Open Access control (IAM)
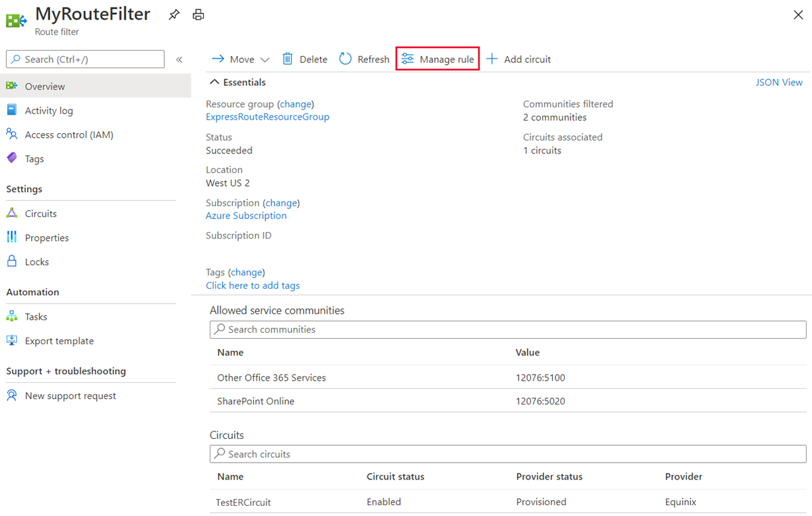The image size is (812, 516). click(x=69, y=135)
